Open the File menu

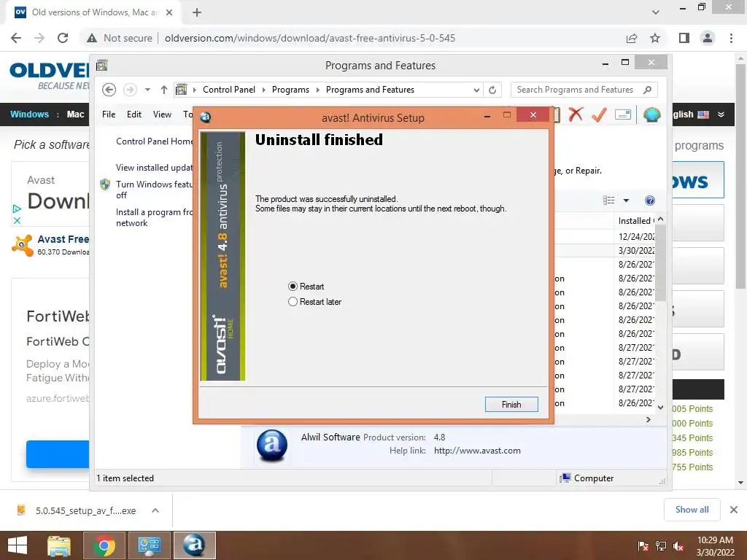109,114
